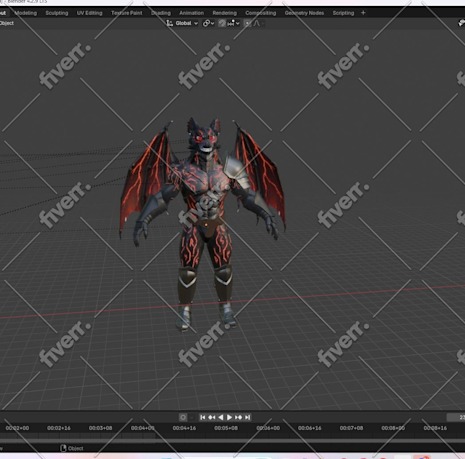Viewport: 465px width, 459px height.
Task: Open the Texture Paint workspace tab
Action: tap(126, 13)
